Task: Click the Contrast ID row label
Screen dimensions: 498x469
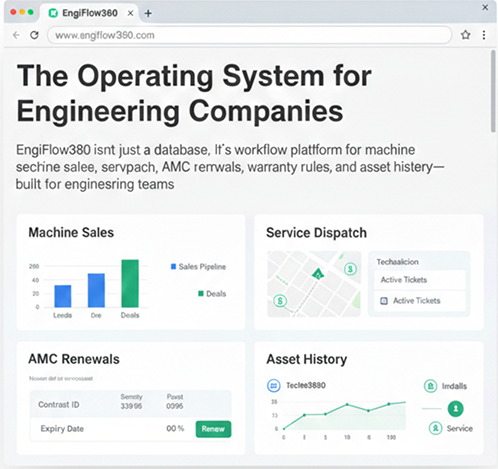Action: (x=59, y=405)
